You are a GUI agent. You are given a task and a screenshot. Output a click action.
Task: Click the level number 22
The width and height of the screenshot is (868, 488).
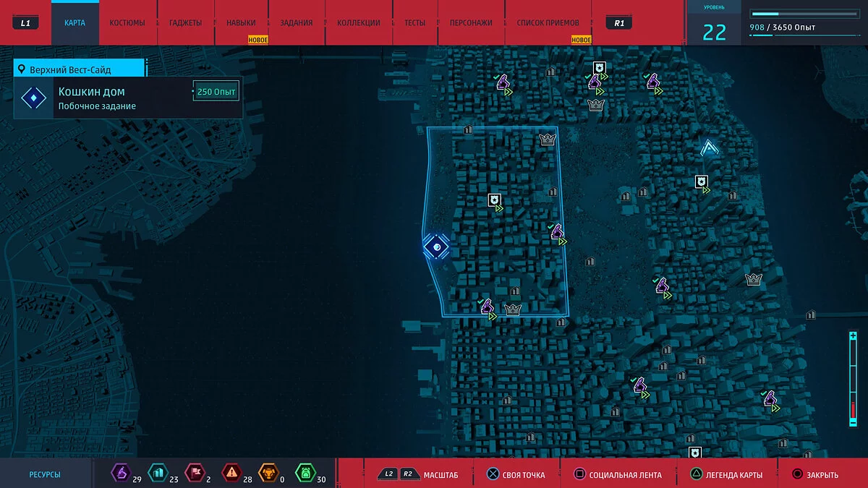click(714, 32)
